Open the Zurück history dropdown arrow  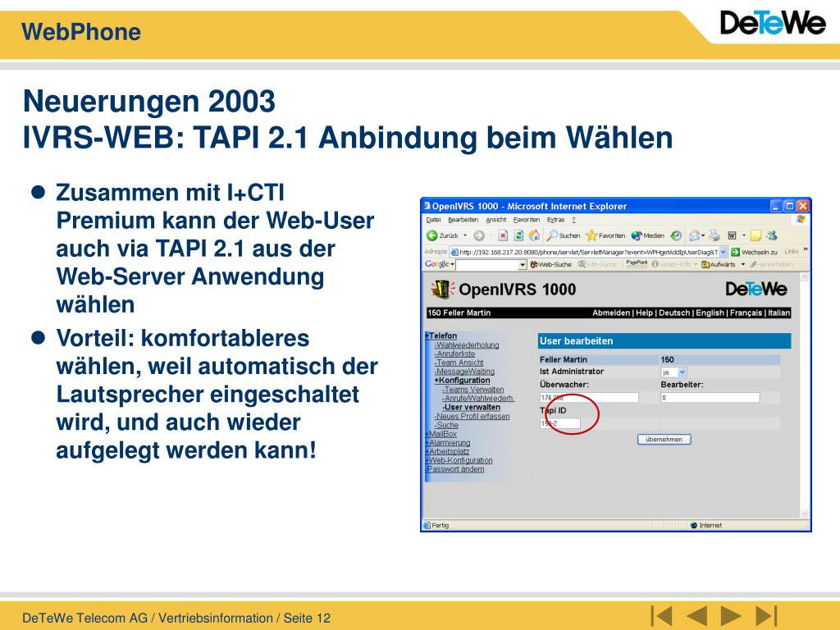pyautogui.click(x=465, y=235)
